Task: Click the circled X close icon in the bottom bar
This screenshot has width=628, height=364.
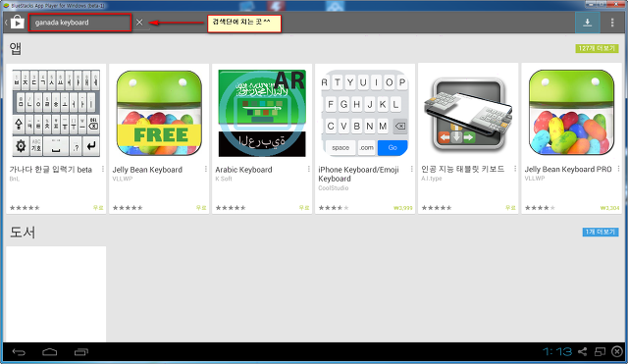Action: pyautogui.click(x=617, y=351)
